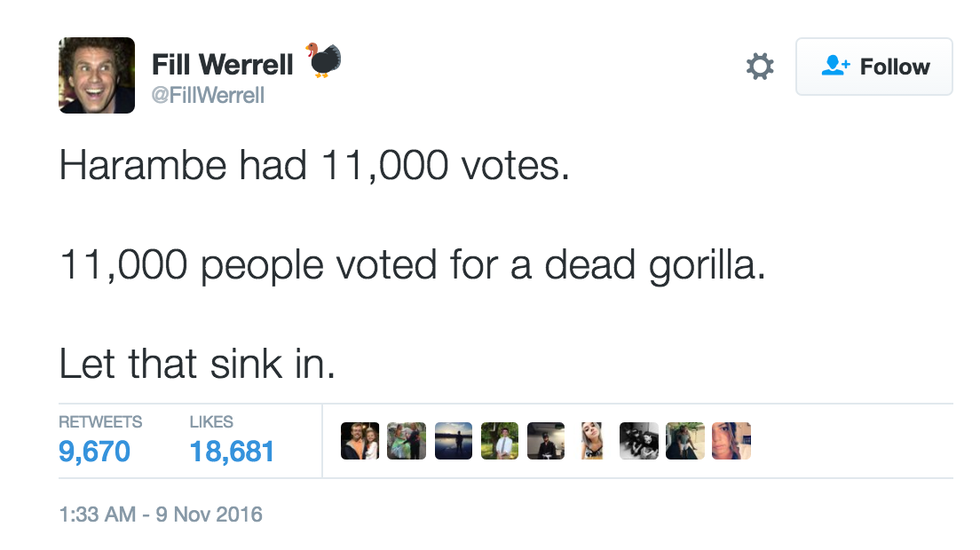The image size is (980, 550).
Task: Click the sunset lake silhouette avatar
Action: click(453, 440)
